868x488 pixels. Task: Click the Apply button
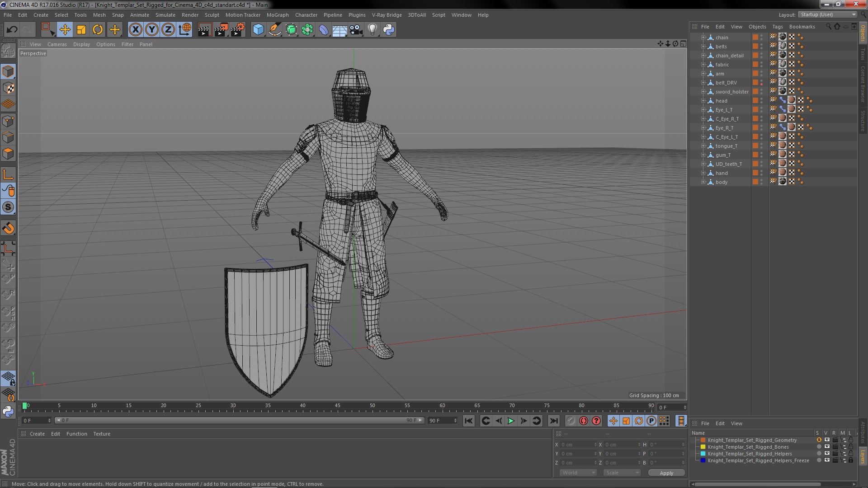(666, 473)
